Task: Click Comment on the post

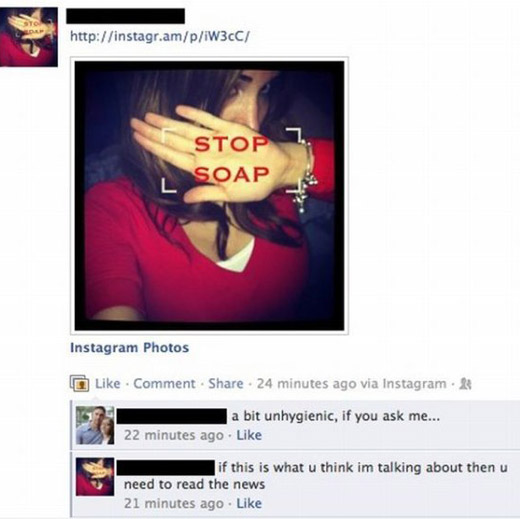Action: [x=164, y=384]
